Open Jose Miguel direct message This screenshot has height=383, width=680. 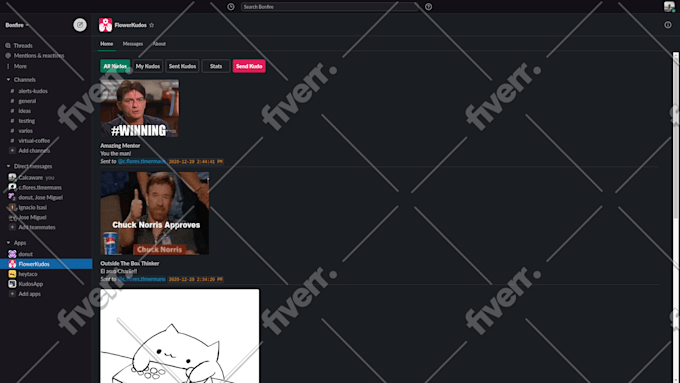[32, 217]
